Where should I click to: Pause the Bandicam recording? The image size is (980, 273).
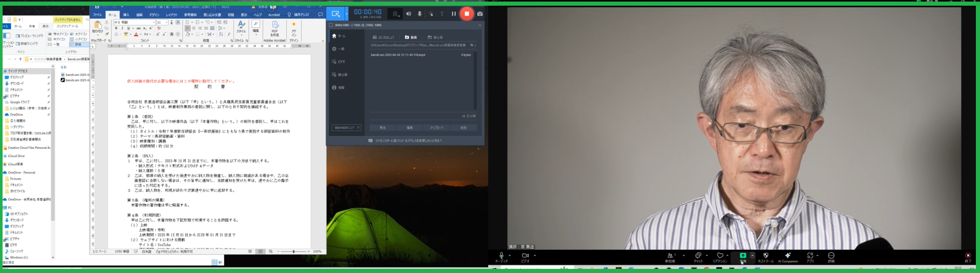[x=454, y=13]
